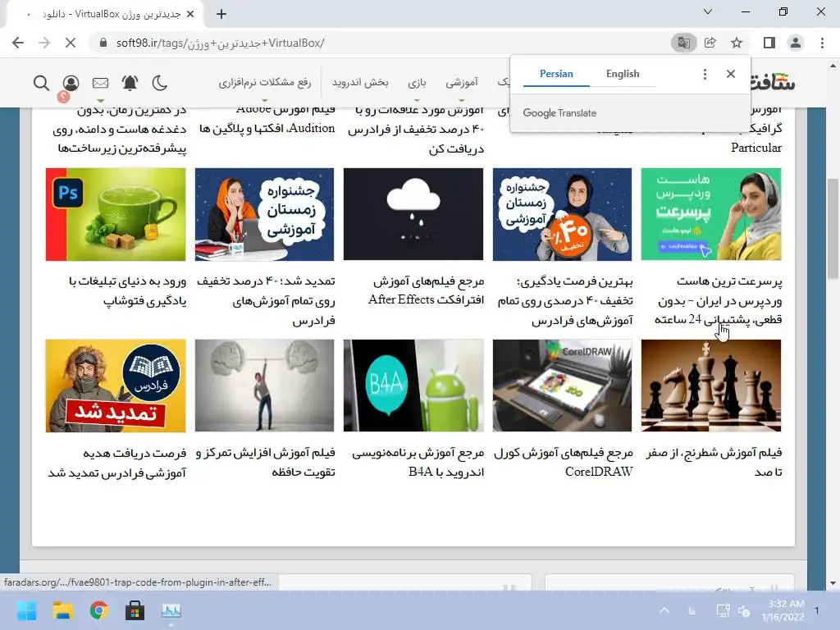Open the آموزشی menu item
This screenshot has height=630, width=840.
[462, 83]
